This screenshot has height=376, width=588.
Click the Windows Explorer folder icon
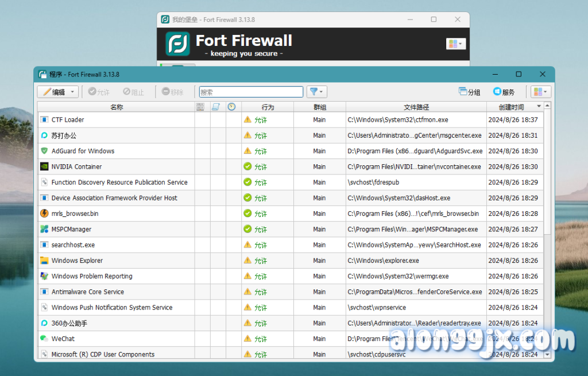pyautogui.click(x=44, y=261)
